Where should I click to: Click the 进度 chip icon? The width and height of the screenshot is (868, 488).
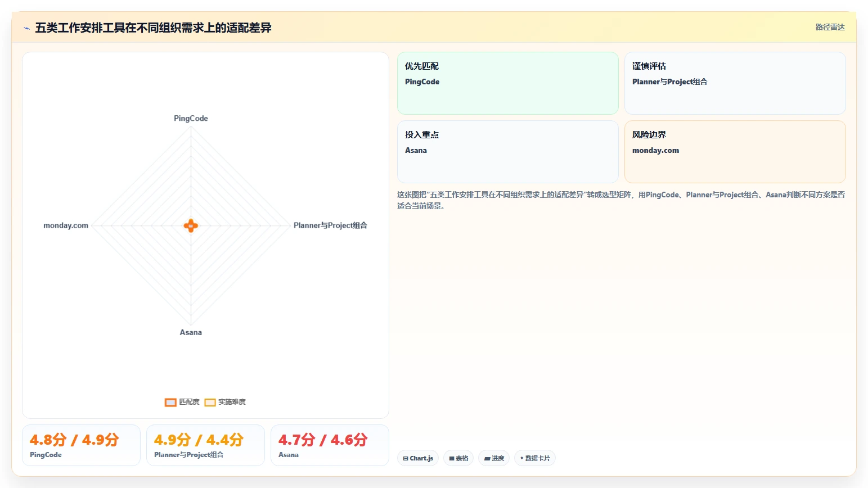tap(487, 459)
